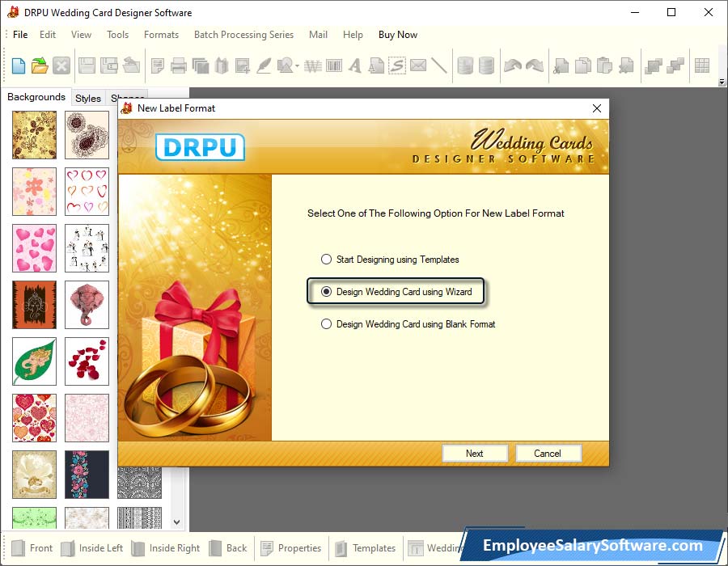Image resolution: width=728 pixels, height=566 pixels.
Task: Expand the toolbar overflow arrow
Action: coord(722,82)
